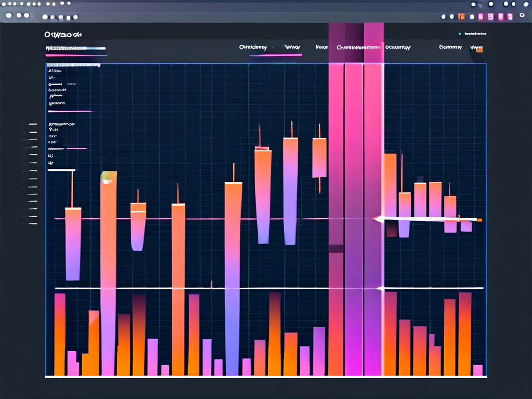Viewport: 532px width, 399px height.
Task: Open the Gruidomy tab
Action: 253,47
